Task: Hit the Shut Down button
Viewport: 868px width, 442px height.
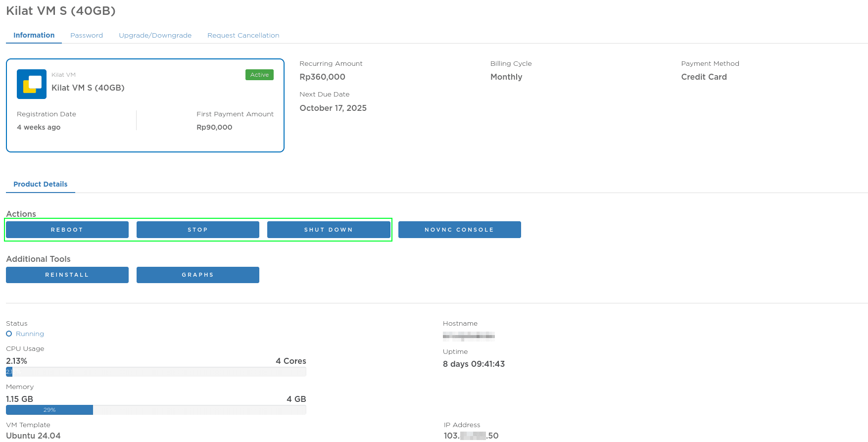Action: click(329, 230)
